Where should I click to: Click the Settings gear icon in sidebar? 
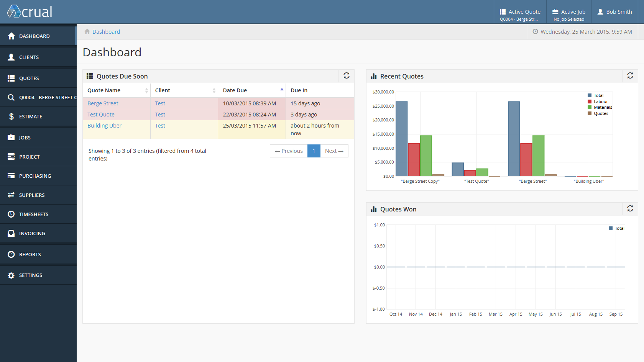point(11,275)
